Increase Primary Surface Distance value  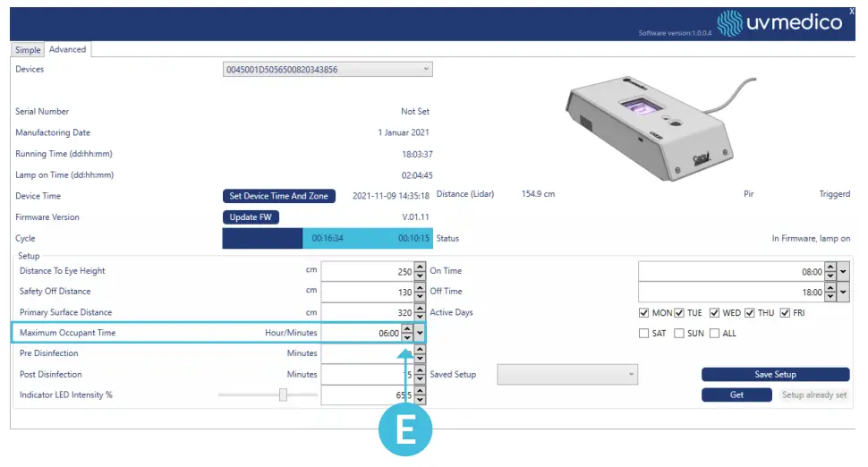point(420,308)
